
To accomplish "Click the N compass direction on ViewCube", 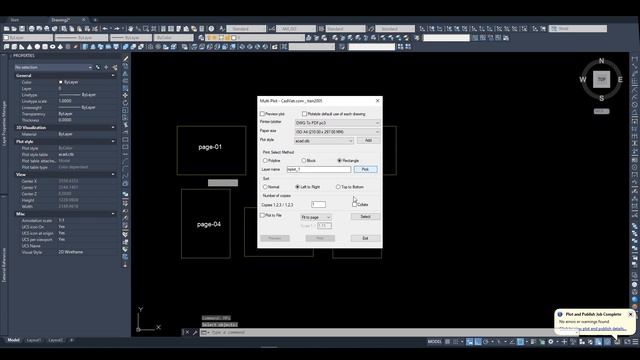I will point(601,61).
